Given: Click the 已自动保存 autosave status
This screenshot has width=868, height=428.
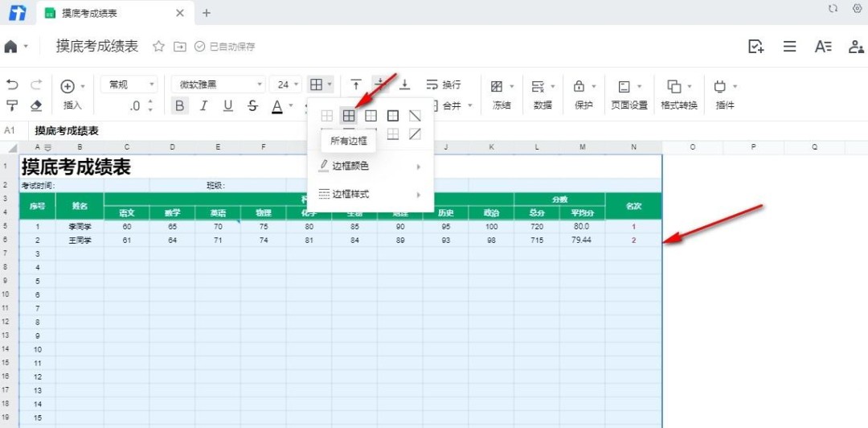Looking at the screenshot, I should [225, 47].
